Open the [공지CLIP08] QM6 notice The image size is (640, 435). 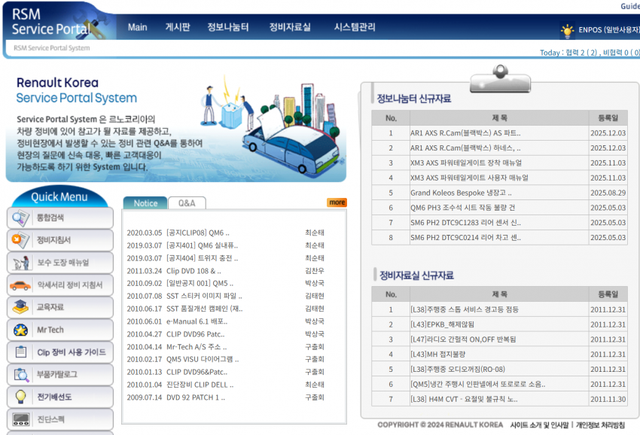point(175,232)
